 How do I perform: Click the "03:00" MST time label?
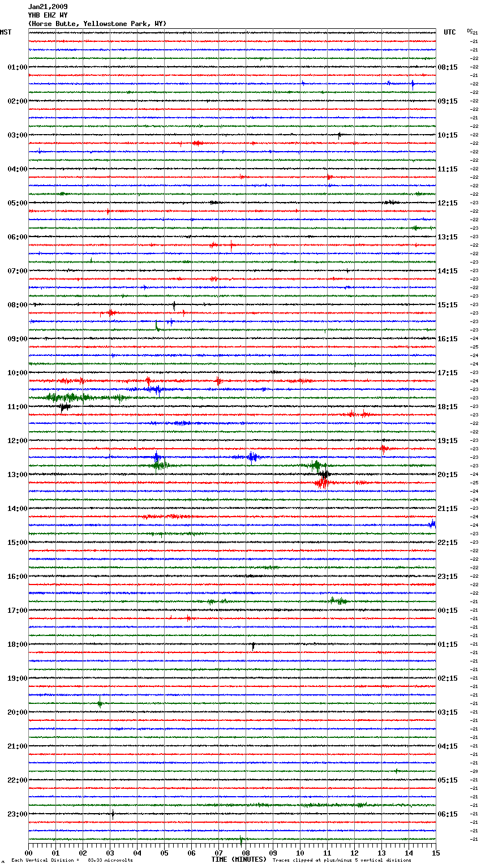coord(18,135)
